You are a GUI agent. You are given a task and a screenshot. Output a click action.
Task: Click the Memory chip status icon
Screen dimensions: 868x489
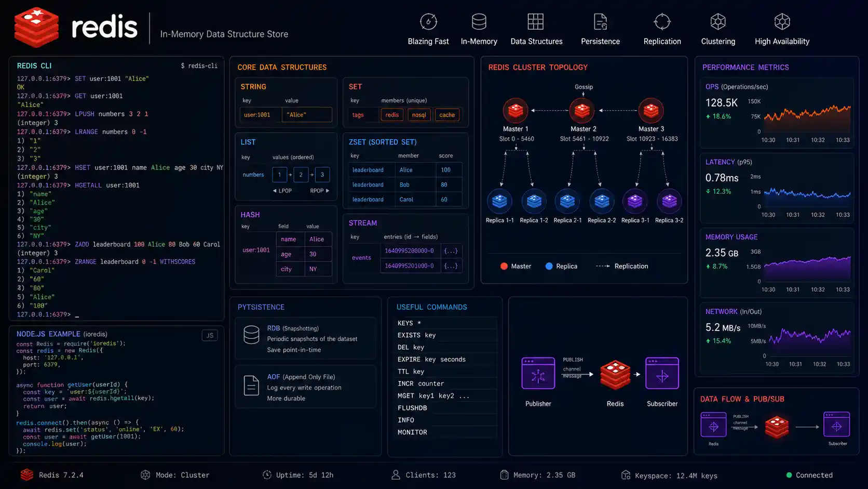tap(504, 475)
